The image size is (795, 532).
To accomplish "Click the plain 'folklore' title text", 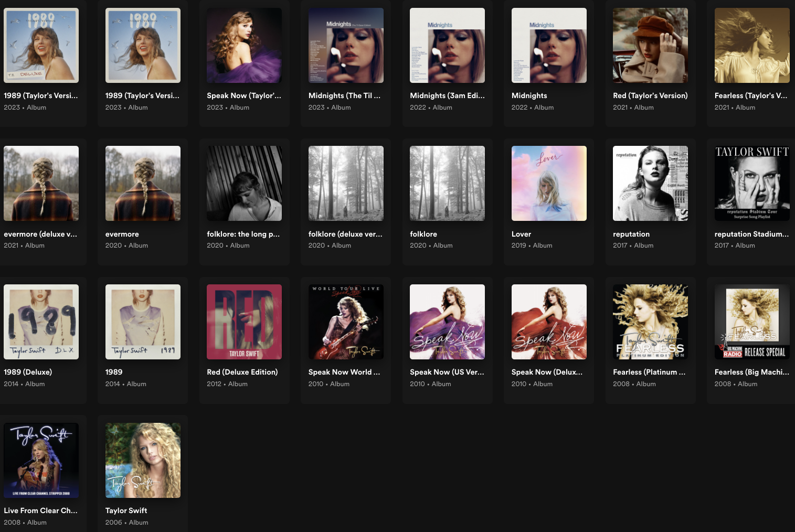I will 423,234.
